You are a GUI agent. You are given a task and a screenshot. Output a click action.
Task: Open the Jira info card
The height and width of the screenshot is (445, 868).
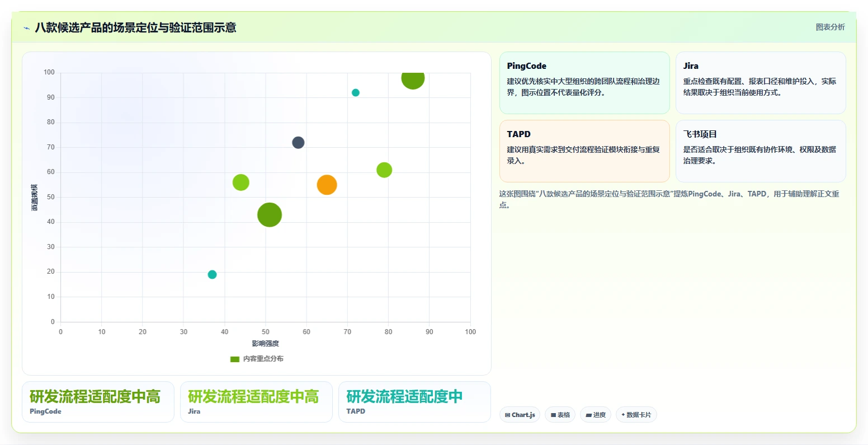(x=761, y=83)
